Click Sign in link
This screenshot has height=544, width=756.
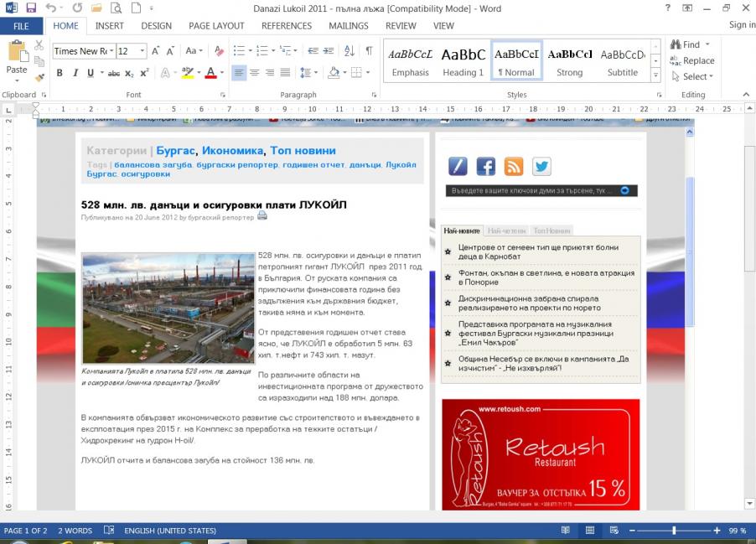tap(742, 24)
